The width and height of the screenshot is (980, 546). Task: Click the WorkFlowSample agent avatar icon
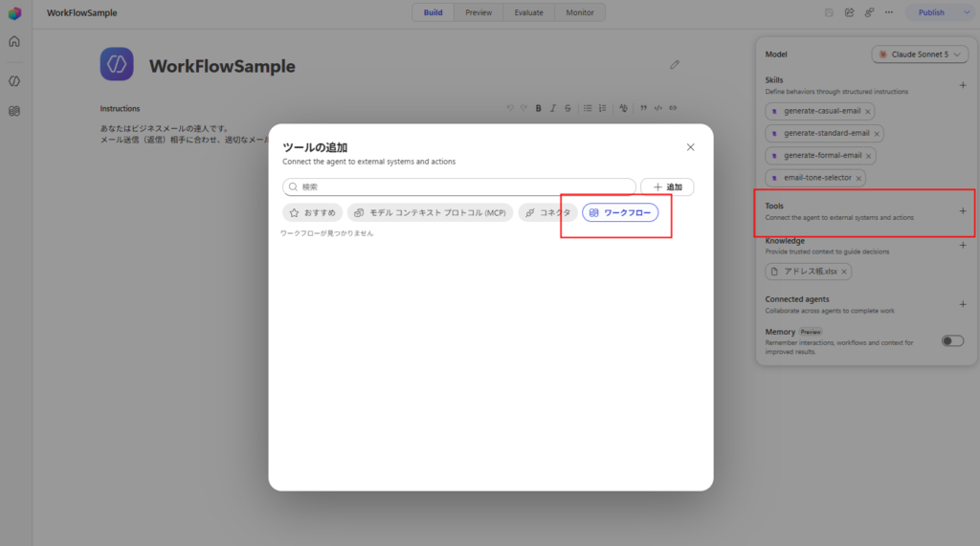pos(117,64)
